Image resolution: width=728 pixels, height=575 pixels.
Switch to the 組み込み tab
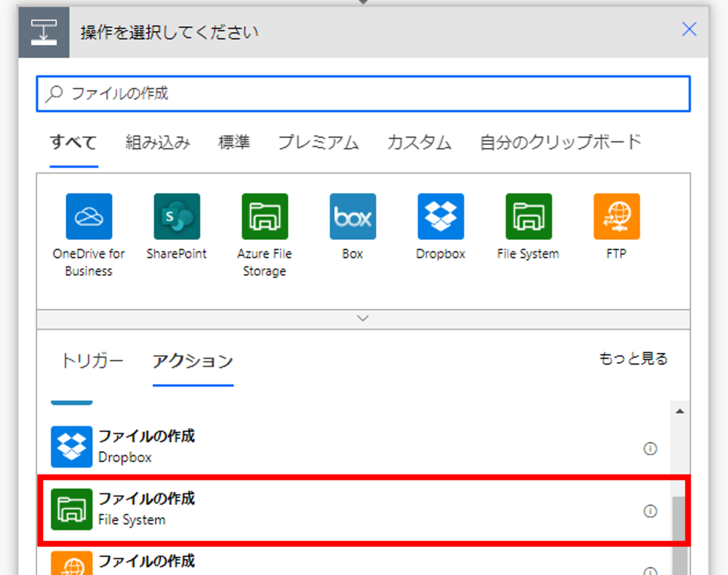[158, 142]
